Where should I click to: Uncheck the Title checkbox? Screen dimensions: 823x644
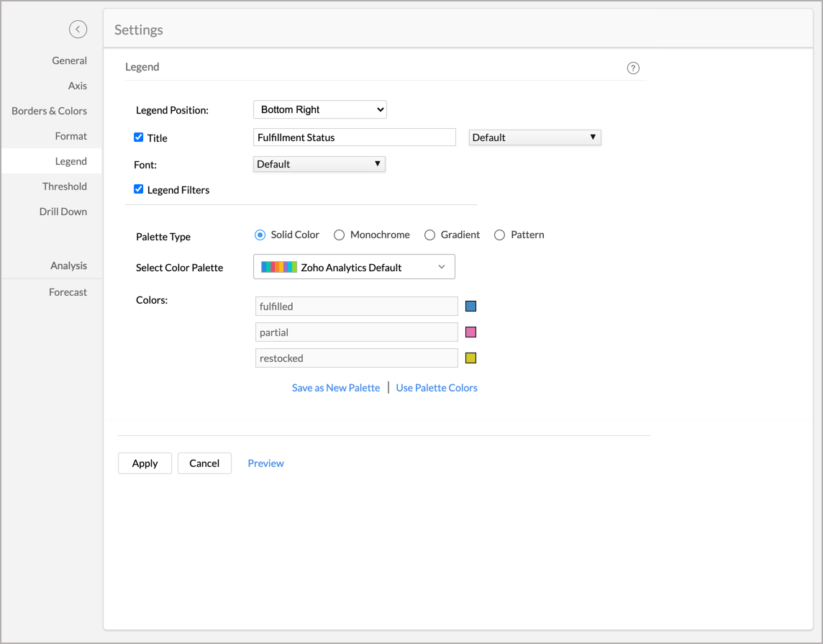pos(139,137)
